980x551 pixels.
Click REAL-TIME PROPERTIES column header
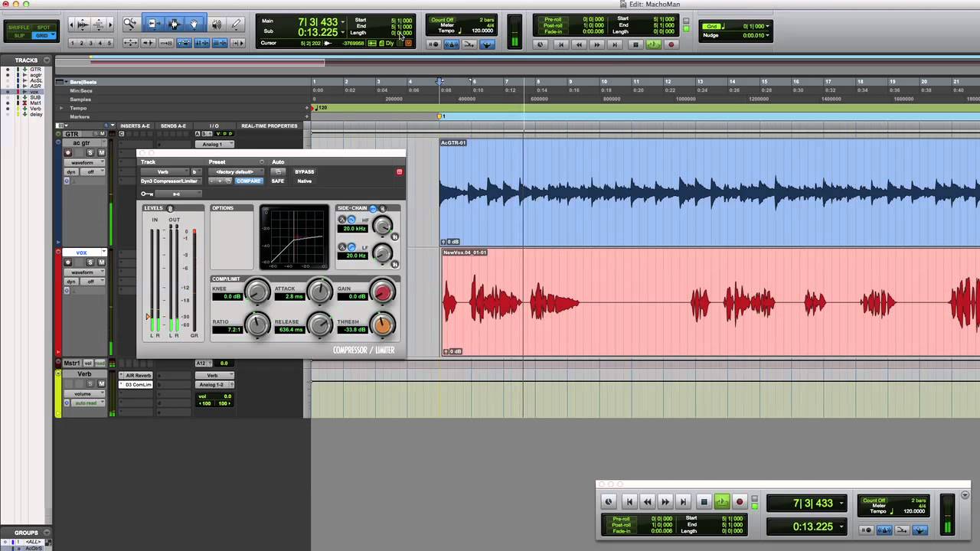[x=269, y=126]
